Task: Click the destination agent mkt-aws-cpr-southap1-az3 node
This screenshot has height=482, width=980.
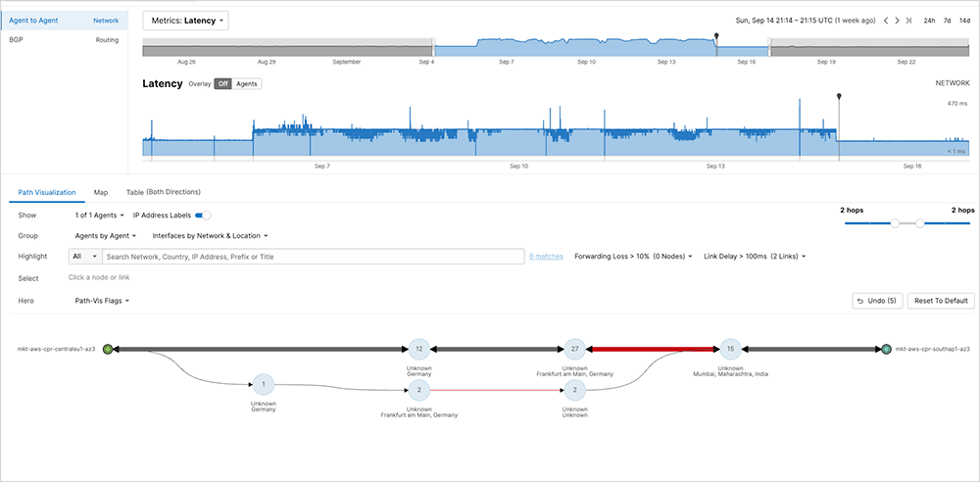Action: (886, 349)
